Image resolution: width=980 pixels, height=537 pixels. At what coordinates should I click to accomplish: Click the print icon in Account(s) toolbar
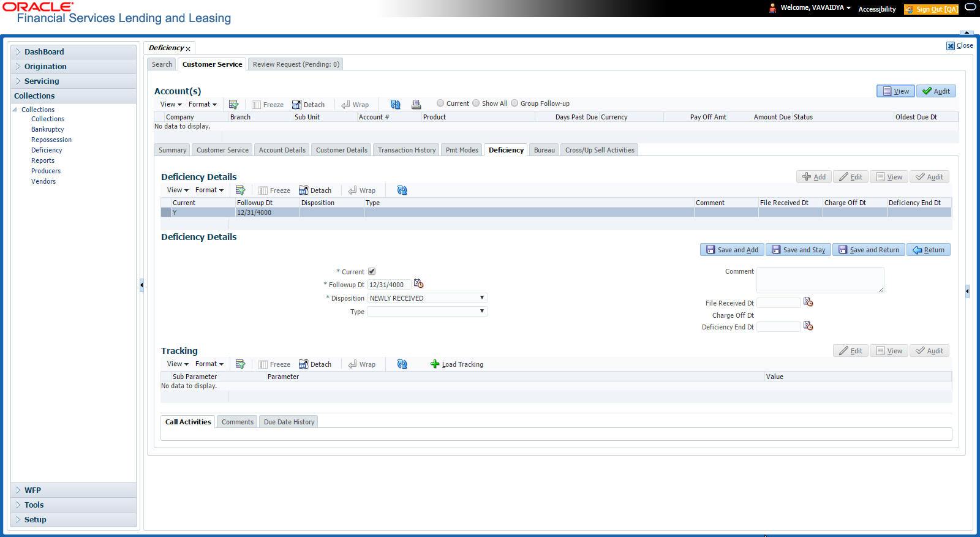click(416, 104)
